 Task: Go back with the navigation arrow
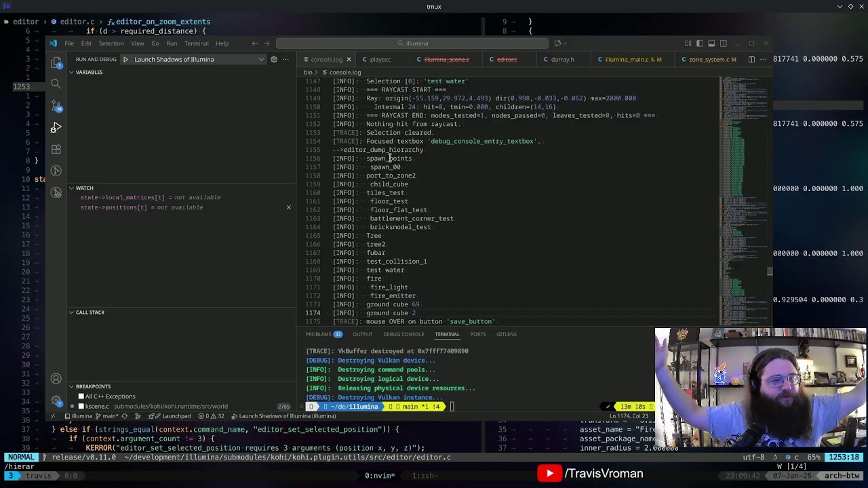click(x=255, y=43)
